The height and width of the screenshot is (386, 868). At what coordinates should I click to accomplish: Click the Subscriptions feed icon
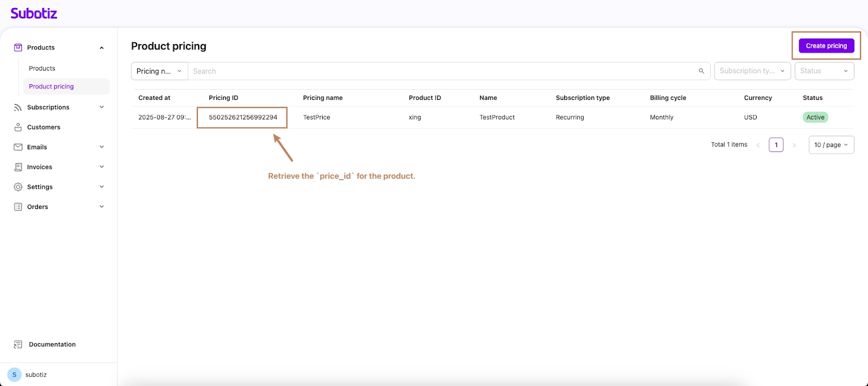point(18,107)
